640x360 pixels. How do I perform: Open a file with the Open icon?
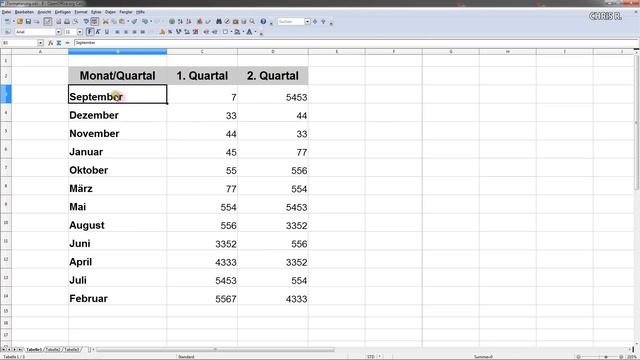[20, 21]
